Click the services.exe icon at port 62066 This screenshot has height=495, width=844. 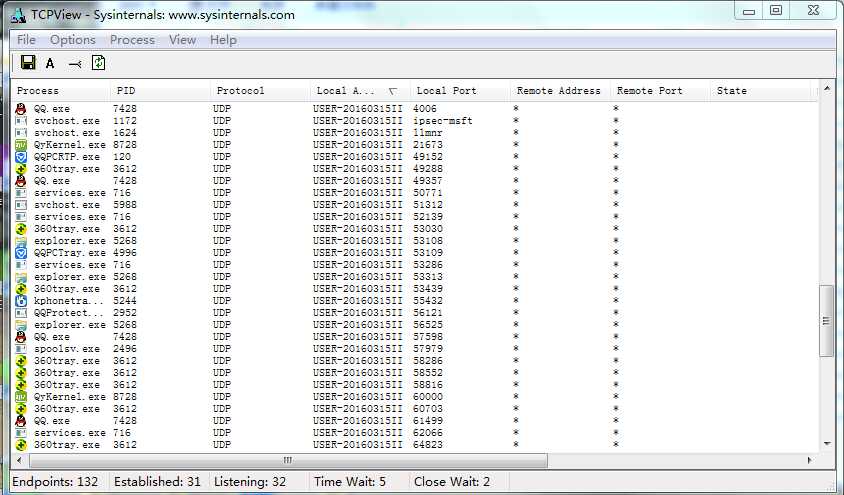pyautogui.click(x=20, y=433)
